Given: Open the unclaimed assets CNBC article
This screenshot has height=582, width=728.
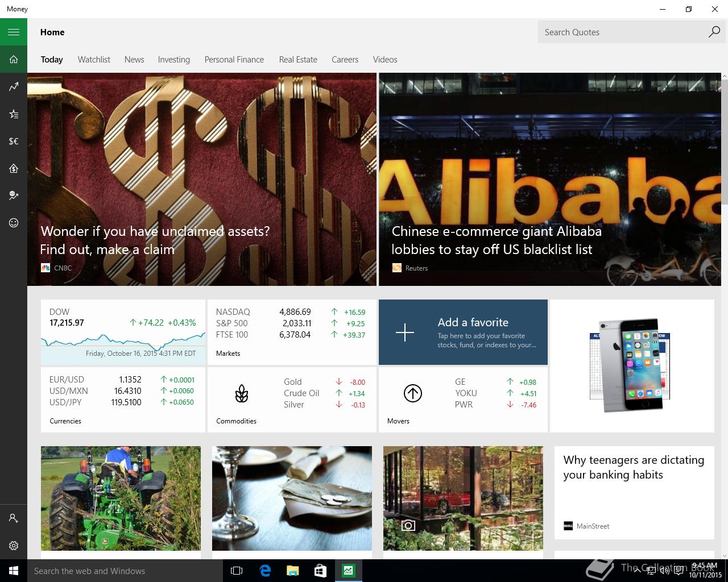Looking at the screenshot, I should tap(202, 179).
